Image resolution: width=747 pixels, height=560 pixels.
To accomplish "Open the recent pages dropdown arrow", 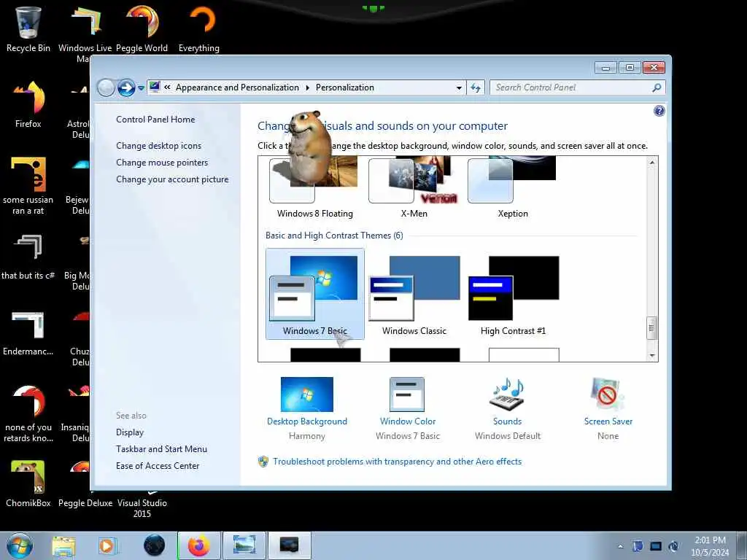I will click(x=141, y=88).
